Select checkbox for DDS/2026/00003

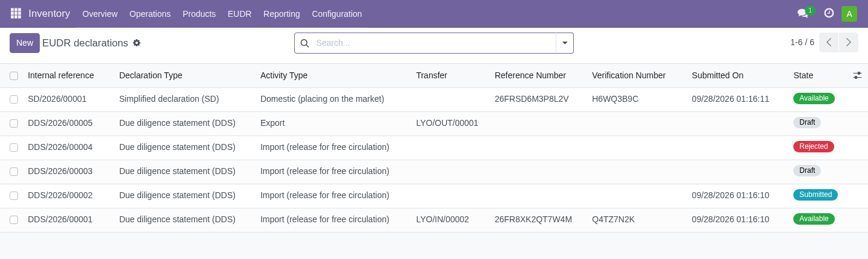pyautogui.click(x=14, y=172)
